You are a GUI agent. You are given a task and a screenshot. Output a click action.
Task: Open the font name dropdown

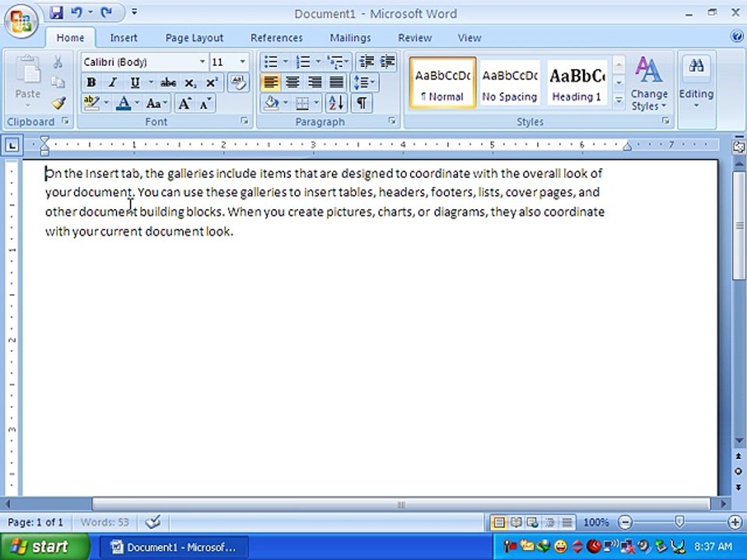(202, 62)
